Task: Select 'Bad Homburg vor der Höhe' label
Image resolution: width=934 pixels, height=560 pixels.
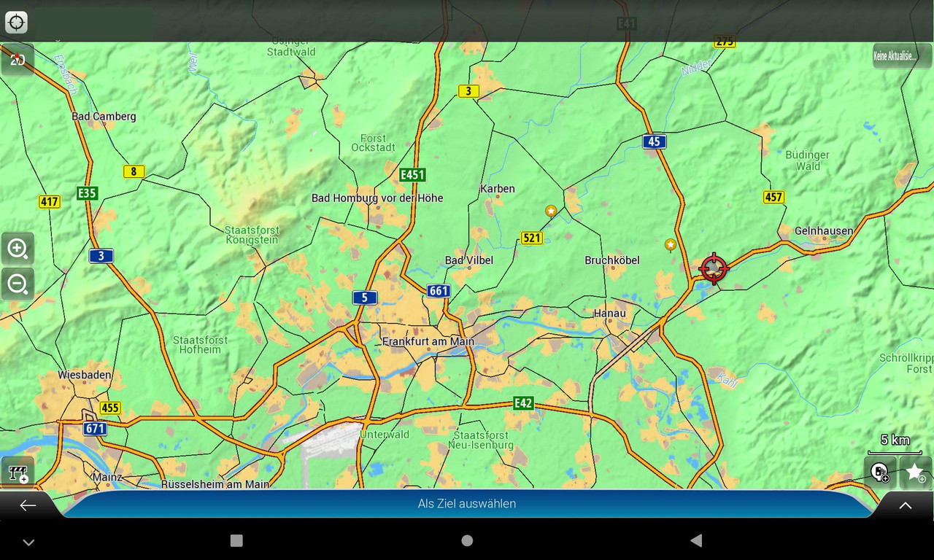Action: (x=377, y=198)
